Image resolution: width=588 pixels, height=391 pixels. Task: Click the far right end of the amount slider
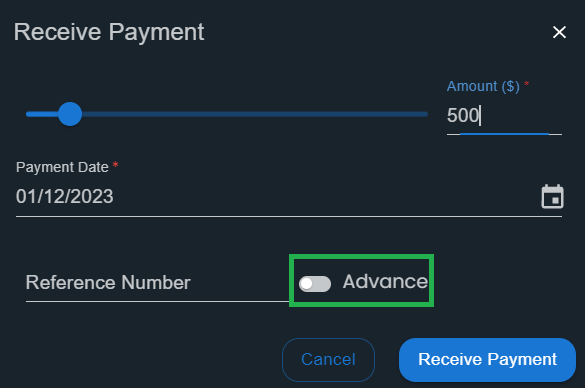[x=427, y=114]
